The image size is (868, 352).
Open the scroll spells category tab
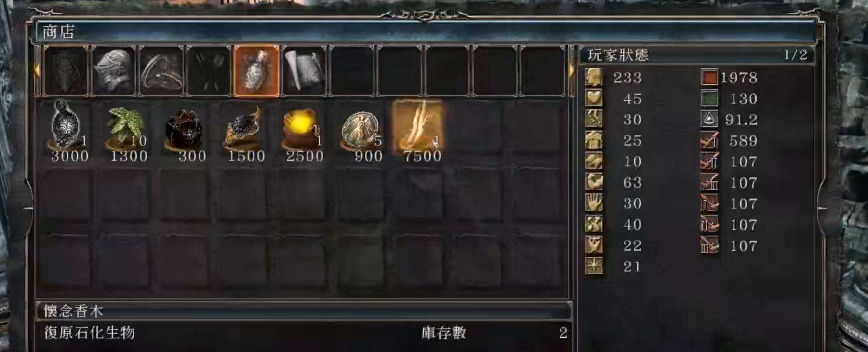[x=304, y=71]
